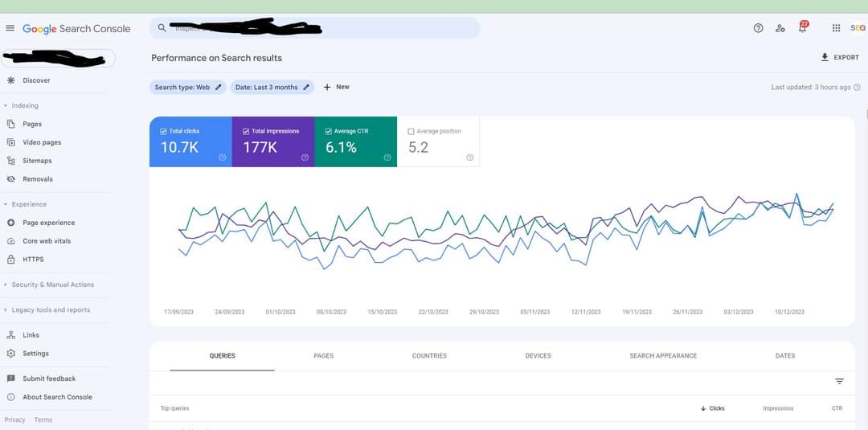Viewport: 868px width, 430px height.
Task: Enable the Average position checkbox
Action: [x=411, y=131]
